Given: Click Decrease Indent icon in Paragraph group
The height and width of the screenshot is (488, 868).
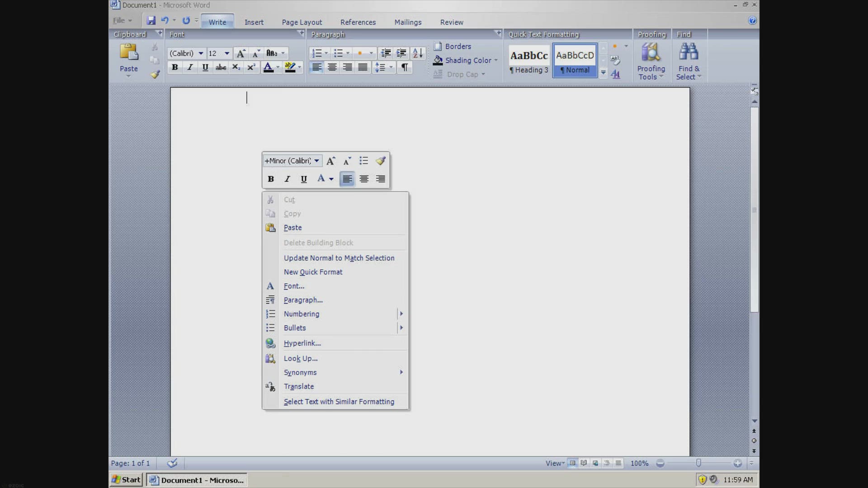Looking at the screenshot, I should pyautogui.click(x=386, y=53).
